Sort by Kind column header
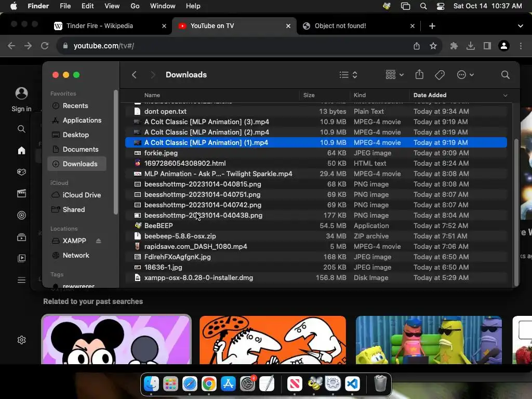This screenshot has height=399, width=532. click(360, 96)
